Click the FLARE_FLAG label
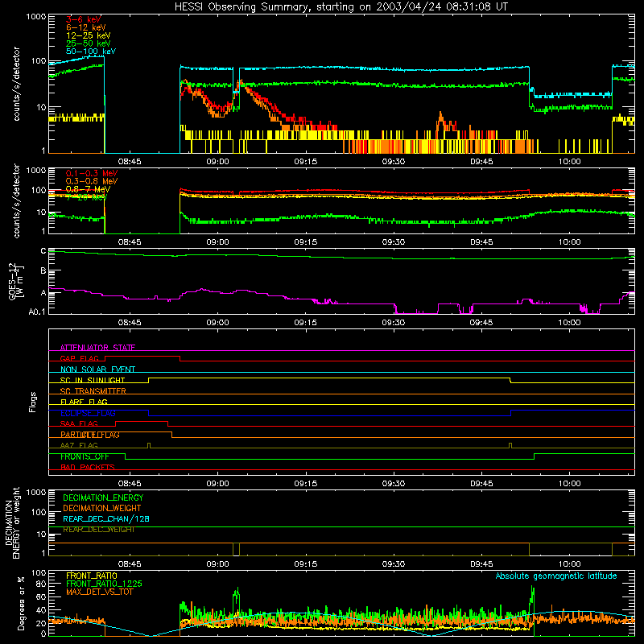Screen dimensions: 644x644 pyautogui.click(x=84, y=402)
